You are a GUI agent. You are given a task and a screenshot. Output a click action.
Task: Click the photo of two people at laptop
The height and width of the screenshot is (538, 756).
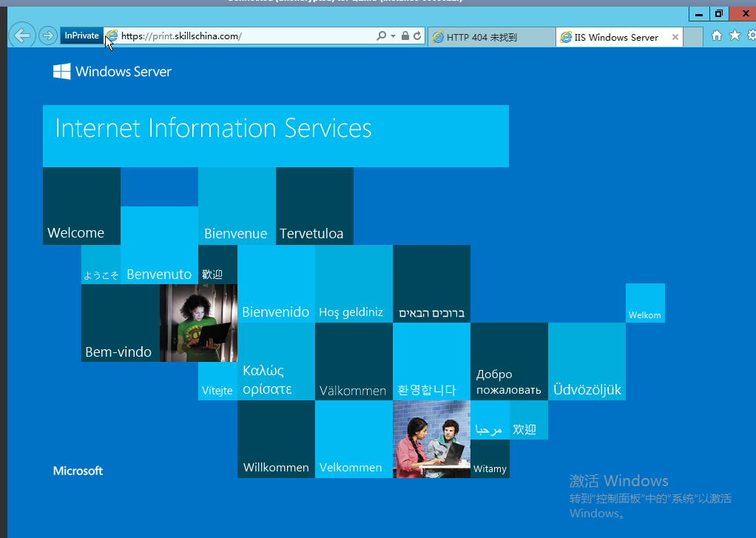(431, 439)
